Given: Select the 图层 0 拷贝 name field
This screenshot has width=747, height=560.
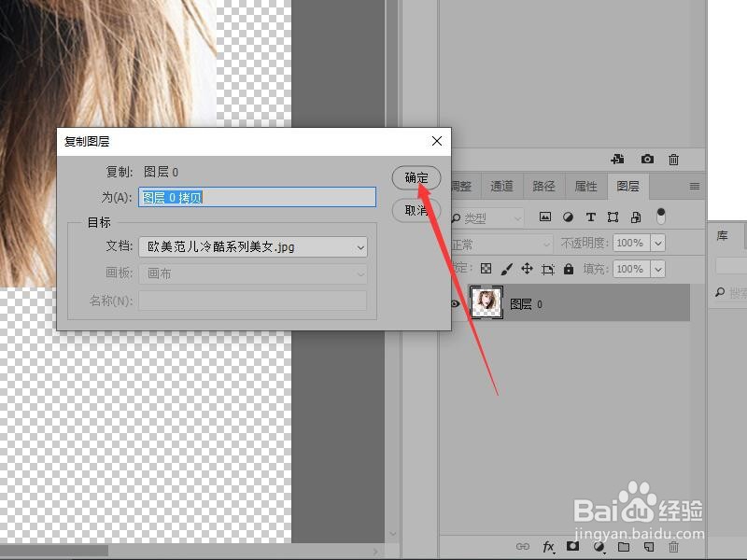Looking at the screenshot, I should 255,197.
